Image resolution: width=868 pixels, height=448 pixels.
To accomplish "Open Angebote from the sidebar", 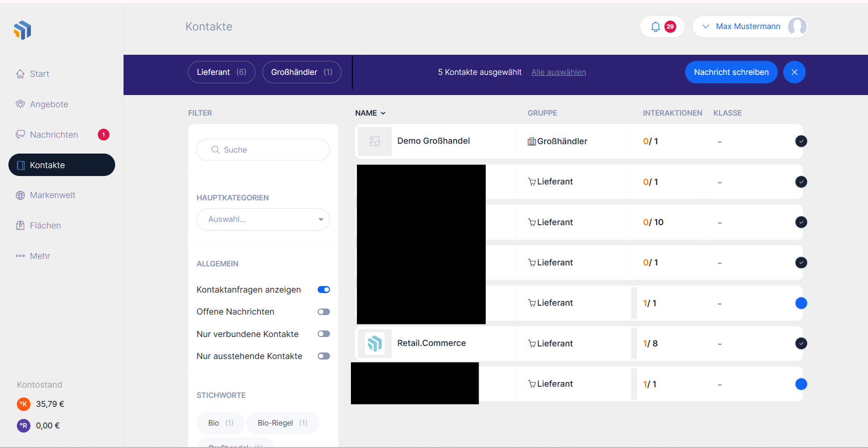I will click(x=49, y=104).
